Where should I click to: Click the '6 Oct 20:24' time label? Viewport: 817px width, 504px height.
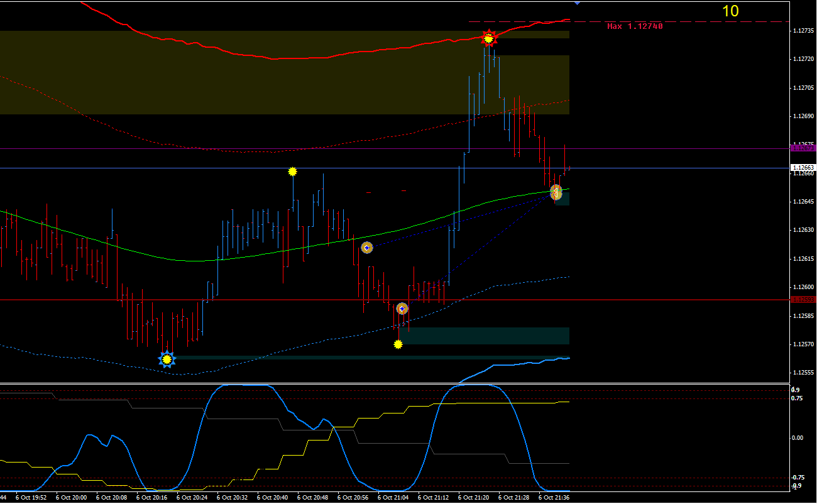click(192, 497)
